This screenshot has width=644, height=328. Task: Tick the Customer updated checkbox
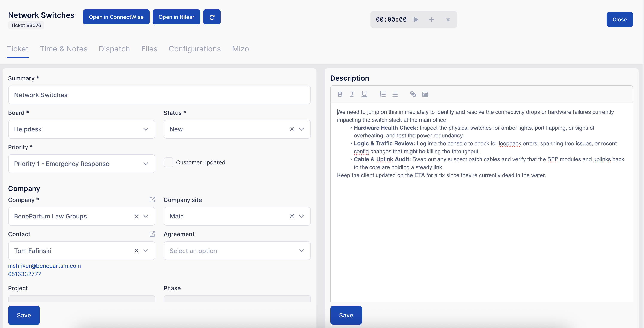pyautogui.click(x=169, y=162)
